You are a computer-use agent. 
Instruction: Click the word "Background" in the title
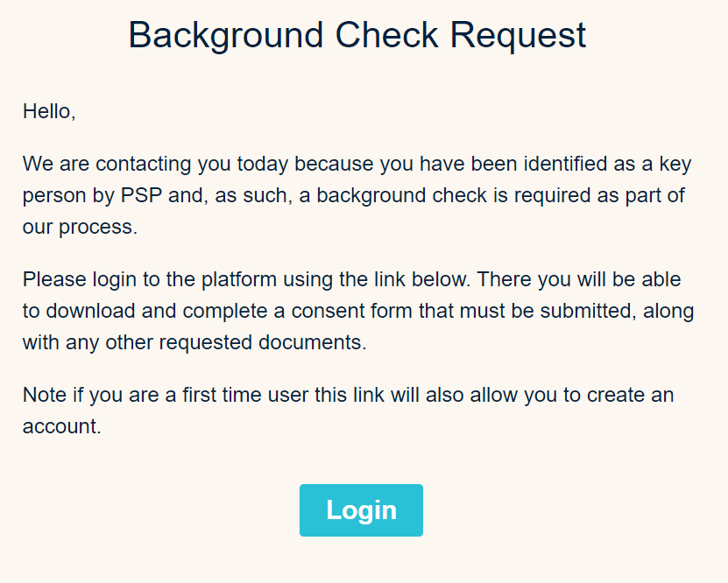[226, 35]
